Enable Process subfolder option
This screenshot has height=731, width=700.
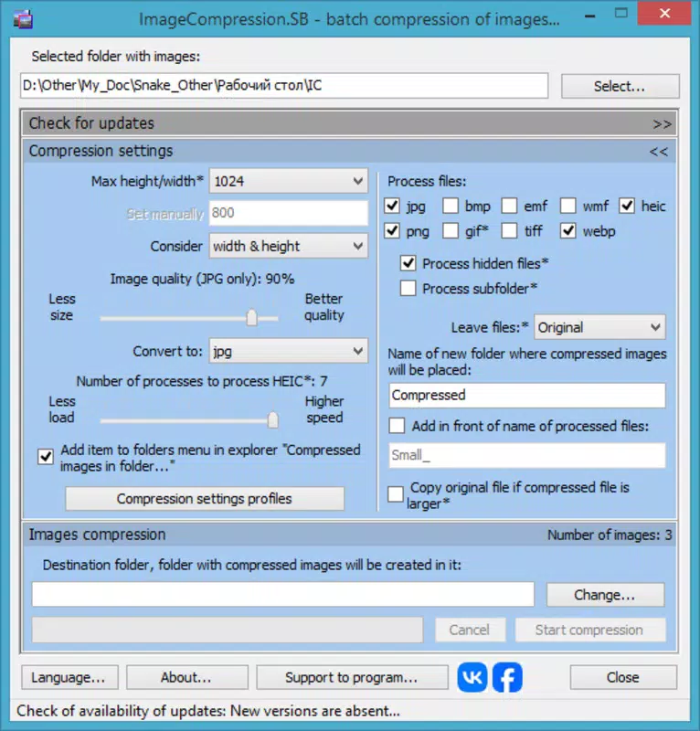click(x=408, y=288)
